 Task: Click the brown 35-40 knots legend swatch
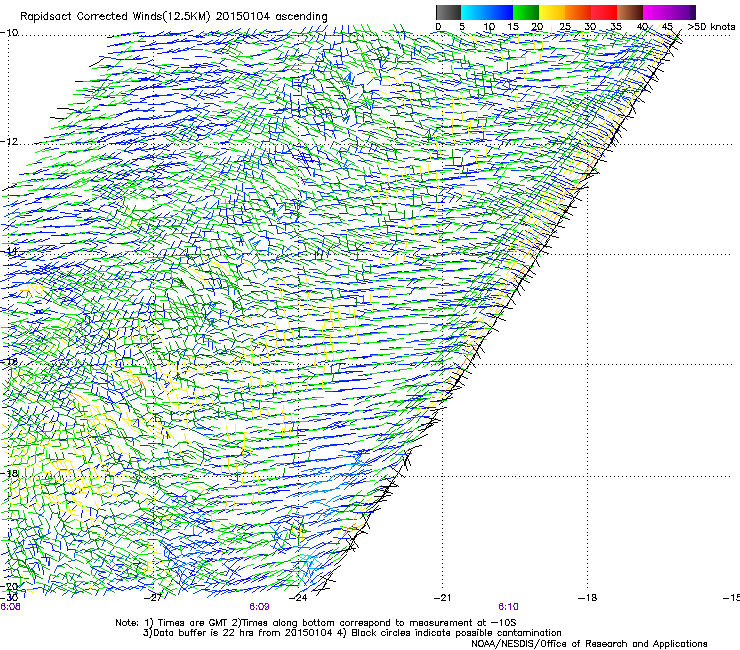pos(630,12)
